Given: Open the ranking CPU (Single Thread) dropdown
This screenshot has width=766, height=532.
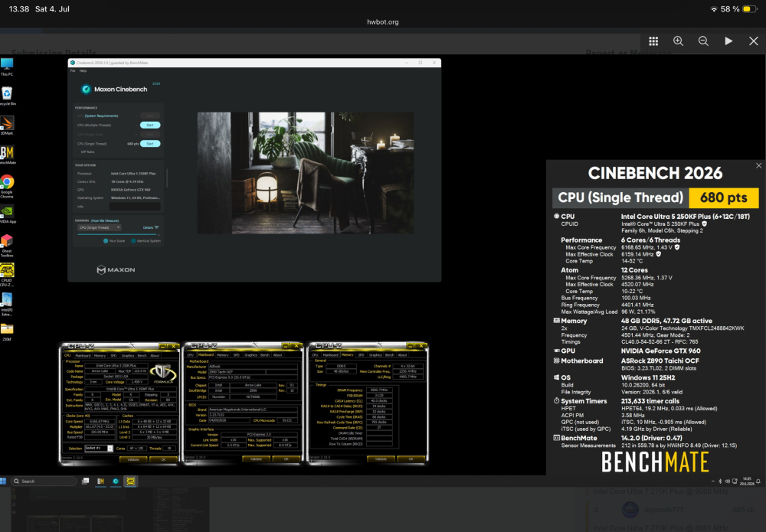Looking at the screenshot, I should [99, 227].
